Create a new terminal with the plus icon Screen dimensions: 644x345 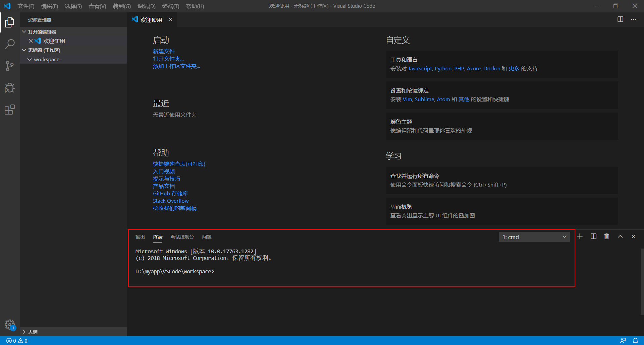click(x=580, y=236)
